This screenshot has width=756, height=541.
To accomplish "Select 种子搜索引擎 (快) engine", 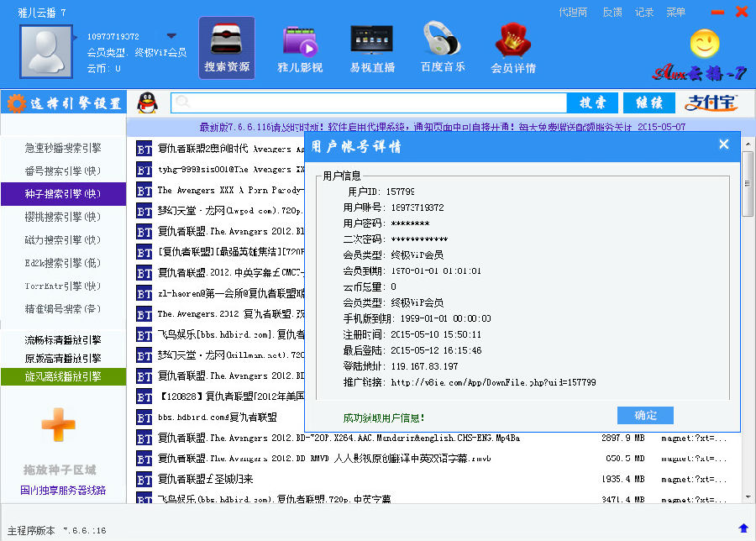I will click(x=63, y=194).
